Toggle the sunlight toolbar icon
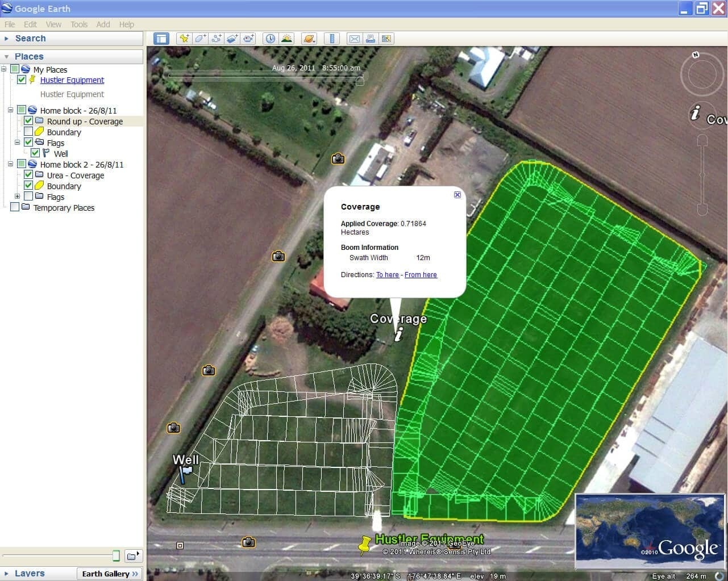728x581 pixels. (286, 39)
